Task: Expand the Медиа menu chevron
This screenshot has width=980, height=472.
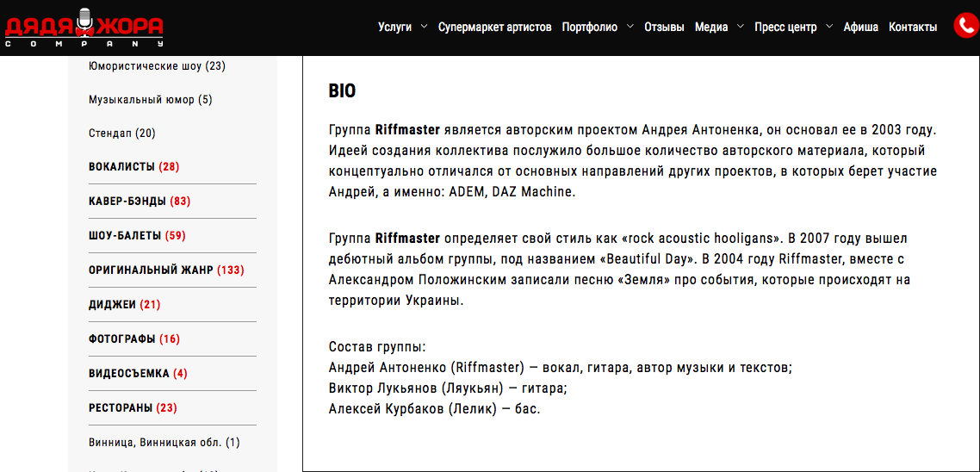Action: click(x=741, y=27)
